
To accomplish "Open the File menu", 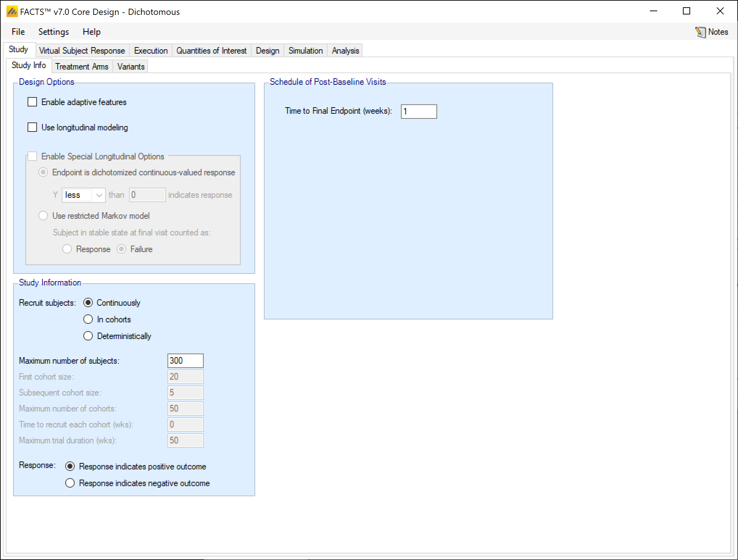I will pos(18,32).
